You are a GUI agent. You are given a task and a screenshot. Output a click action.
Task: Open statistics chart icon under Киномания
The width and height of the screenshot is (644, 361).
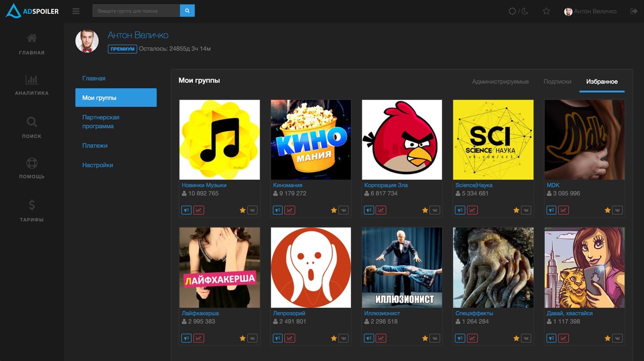click(289, 210)
